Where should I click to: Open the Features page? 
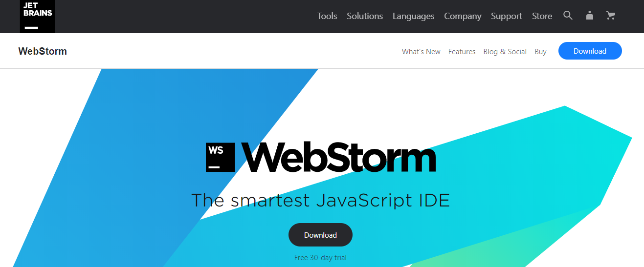[x=462, y=52]
